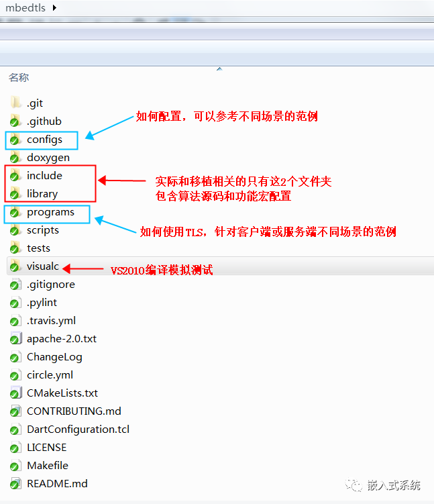Expand the mbedtls breadcrumb arrow
The width and height of the screenshot is (434, 504).
click(x=54, y=7)
